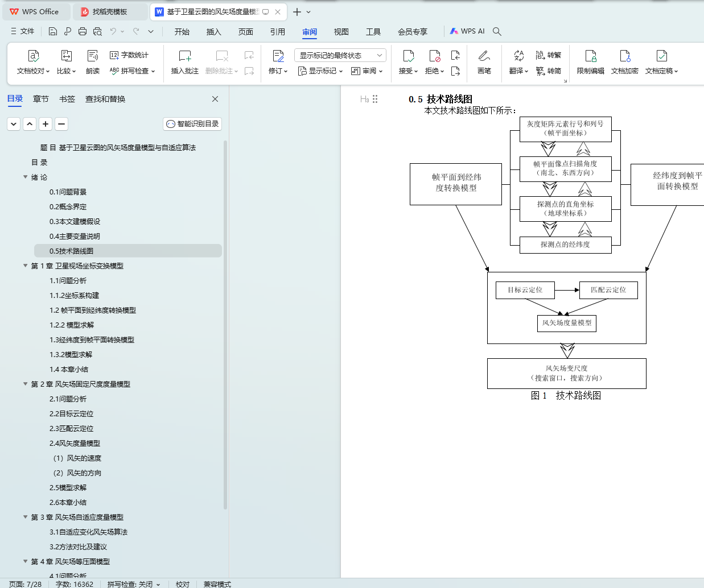Image resolution: width=704 pixels, height=588 pixels.
Task: Demote heading with minus button in outline
Action: pyautogui.click(x=61, y=123)
